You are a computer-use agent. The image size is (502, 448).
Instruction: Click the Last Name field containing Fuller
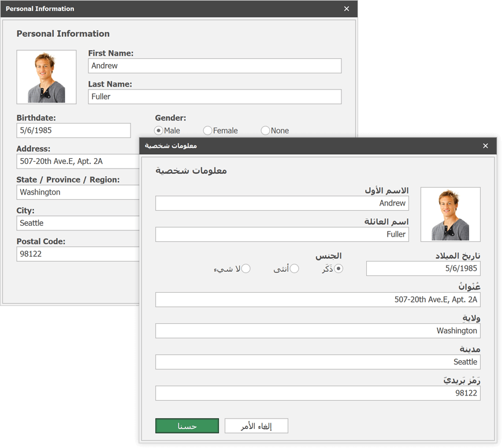[x=214, y=96]
